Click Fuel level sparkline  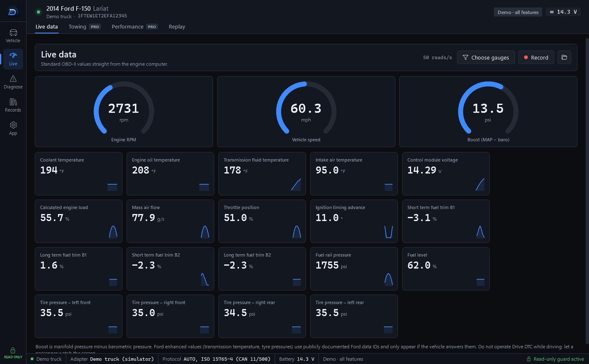click(x=480, y=282)
